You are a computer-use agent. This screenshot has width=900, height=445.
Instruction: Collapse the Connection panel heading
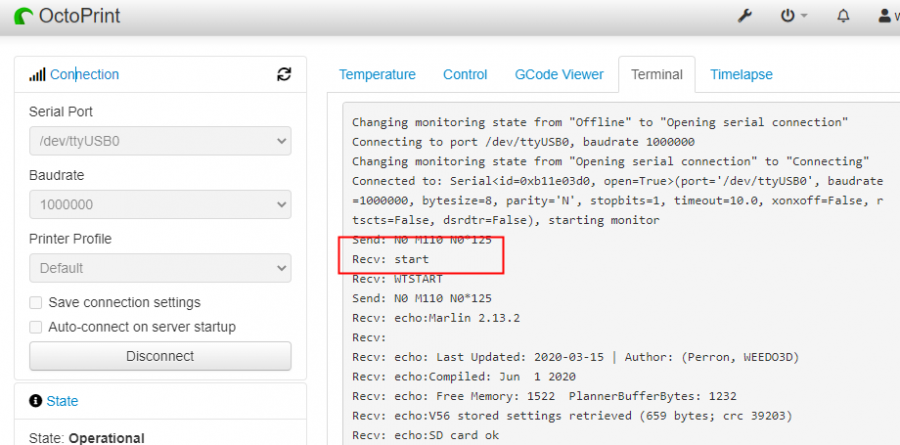(x=84, y=75)
